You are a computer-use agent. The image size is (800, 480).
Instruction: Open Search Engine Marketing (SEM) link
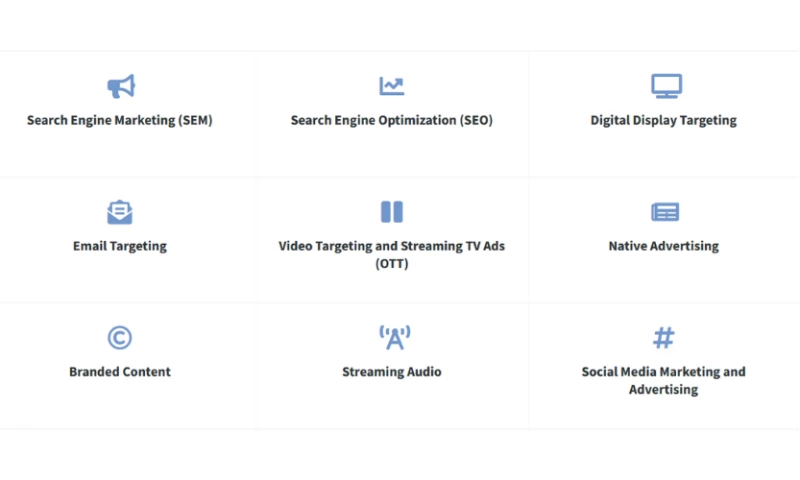click(120, 120)
